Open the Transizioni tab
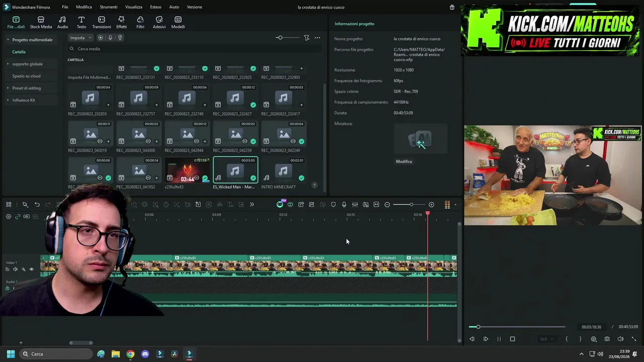The width and height of the screenshot is (644, 362). [x=102, y=22]
